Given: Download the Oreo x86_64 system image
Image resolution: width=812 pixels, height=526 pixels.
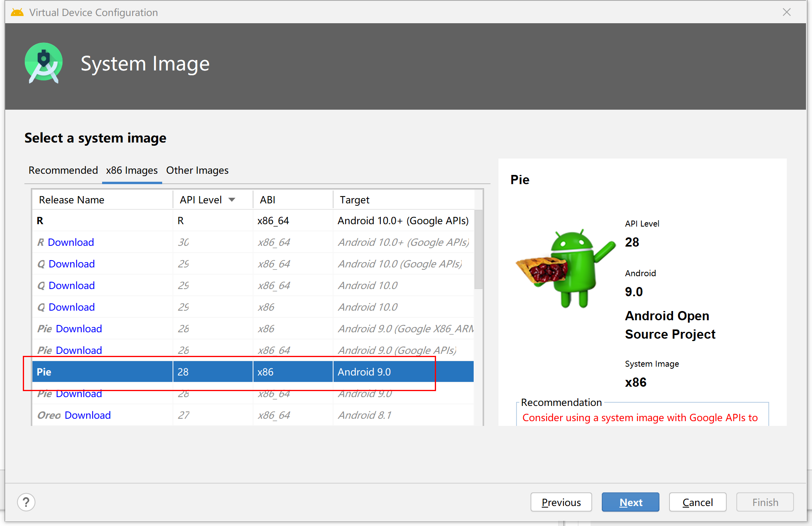Looking at the screenshot, I should (x=88, y=415).
